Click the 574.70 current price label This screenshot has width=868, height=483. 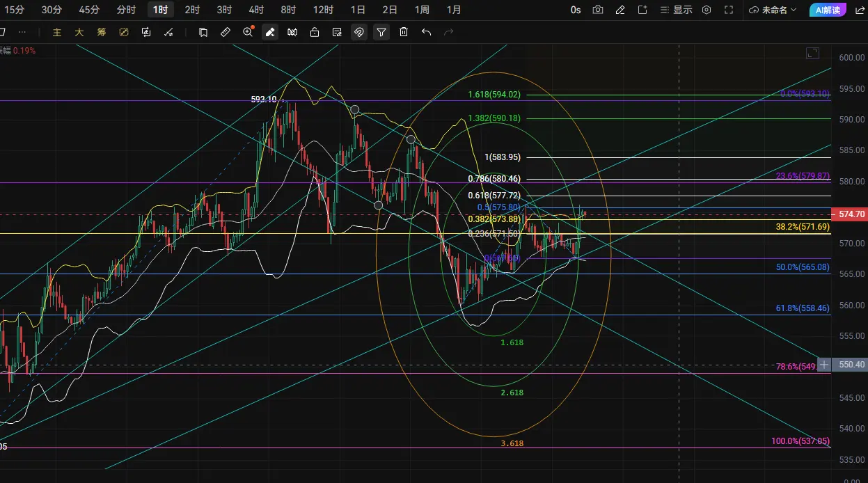(x=852, y=214)
